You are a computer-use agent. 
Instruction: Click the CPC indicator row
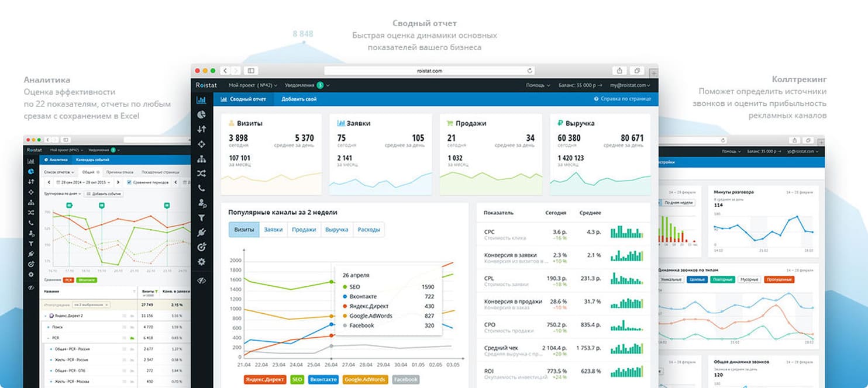point(563,234)
